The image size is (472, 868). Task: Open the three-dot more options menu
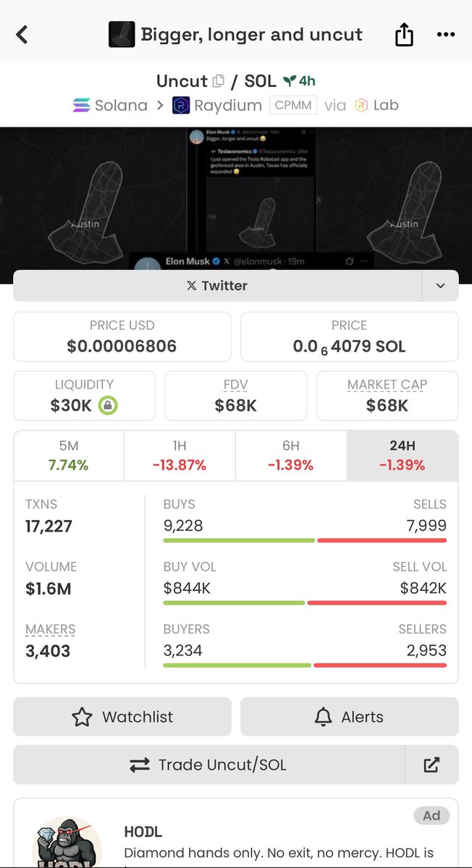pos(446,34)
